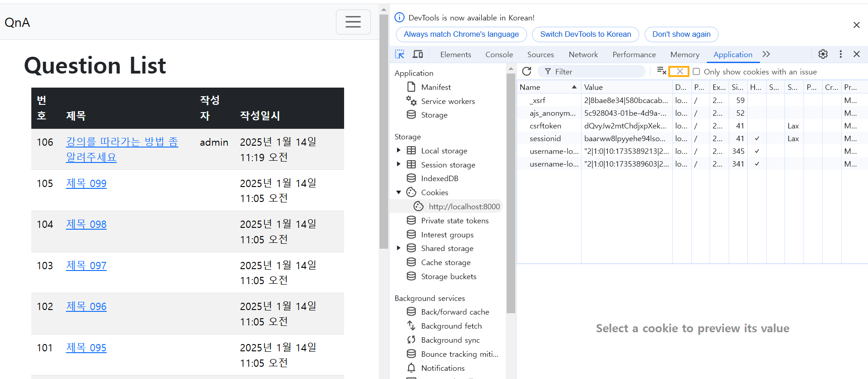Open the 제목 097 link
This screenshot has height=379, width=868.
[86, 266]
